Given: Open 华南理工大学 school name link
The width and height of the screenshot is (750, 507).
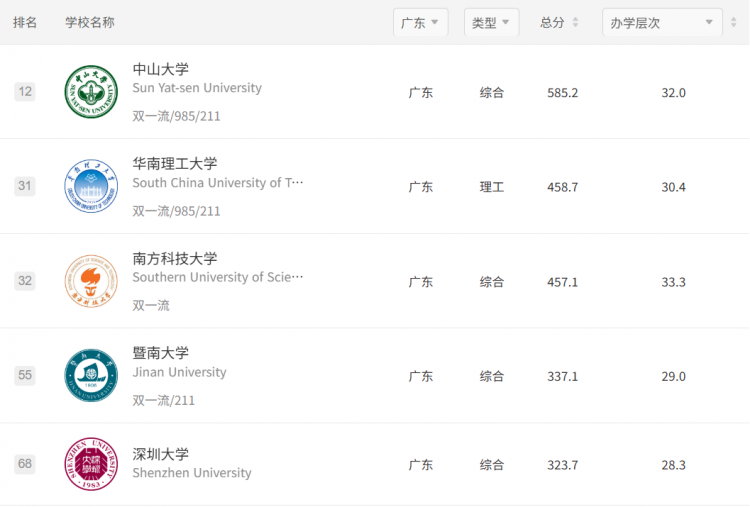Looking at the screenshot, I should point(175,164).
